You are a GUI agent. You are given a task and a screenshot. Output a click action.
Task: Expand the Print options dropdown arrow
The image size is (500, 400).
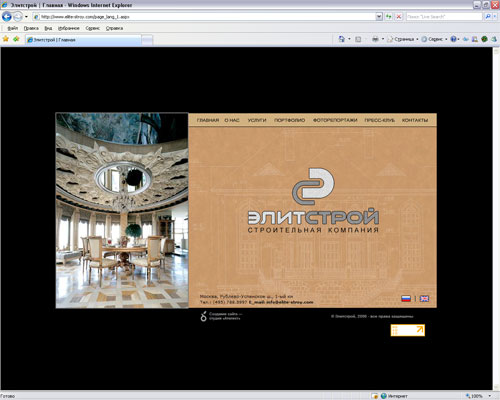pos(383,39)
